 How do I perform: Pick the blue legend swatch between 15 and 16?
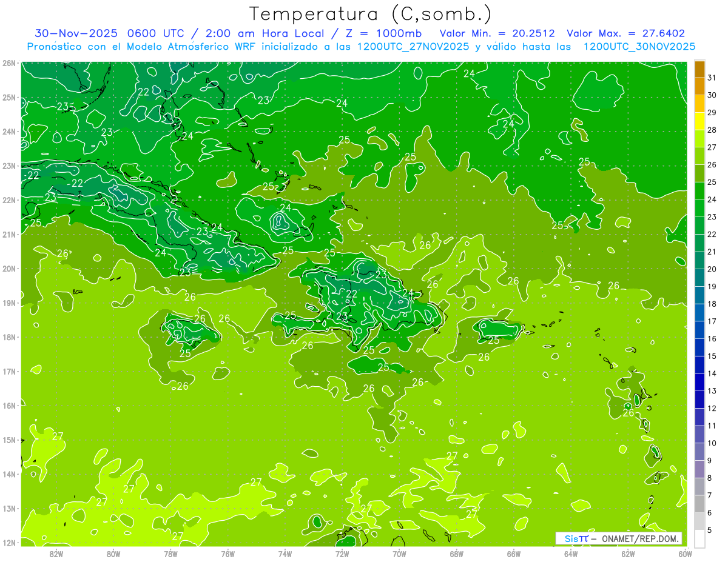(x=699, y=347)
